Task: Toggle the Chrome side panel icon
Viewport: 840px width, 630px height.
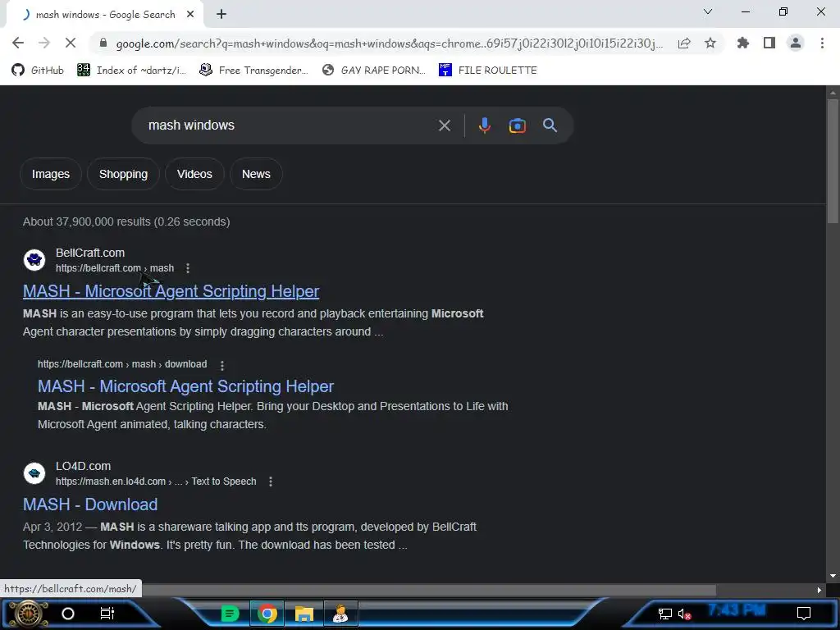Action: tap(769, 43)
